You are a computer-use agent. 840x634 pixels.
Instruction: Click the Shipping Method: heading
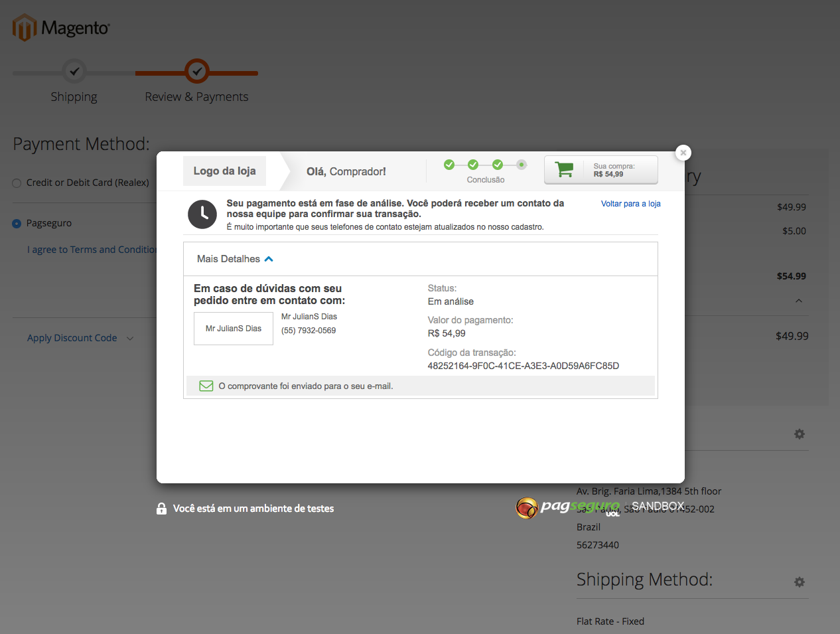click(x=645, y=580)
